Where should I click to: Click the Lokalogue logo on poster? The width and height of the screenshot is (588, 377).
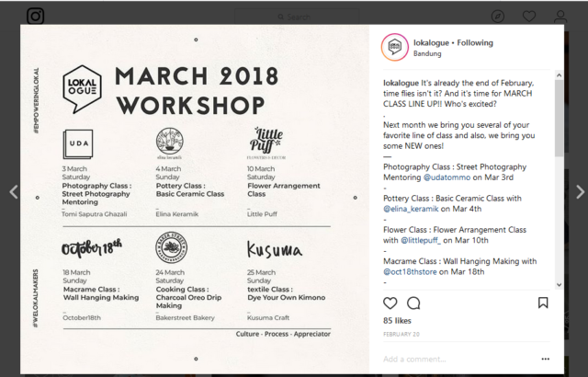click(x=82, y=89)
